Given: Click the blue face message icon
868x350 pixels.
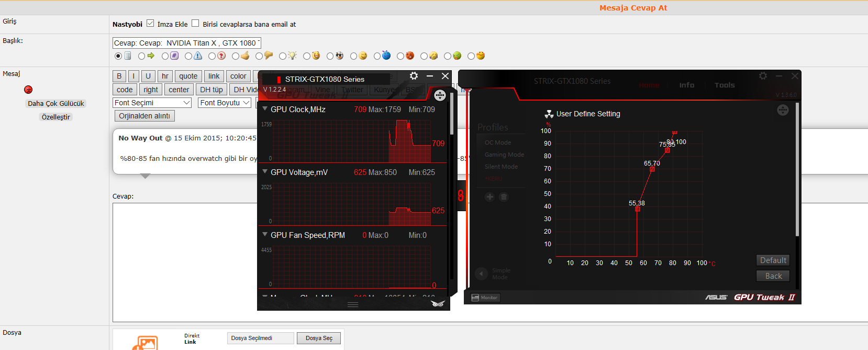Looking at the screenshot, I should (386, 55).
